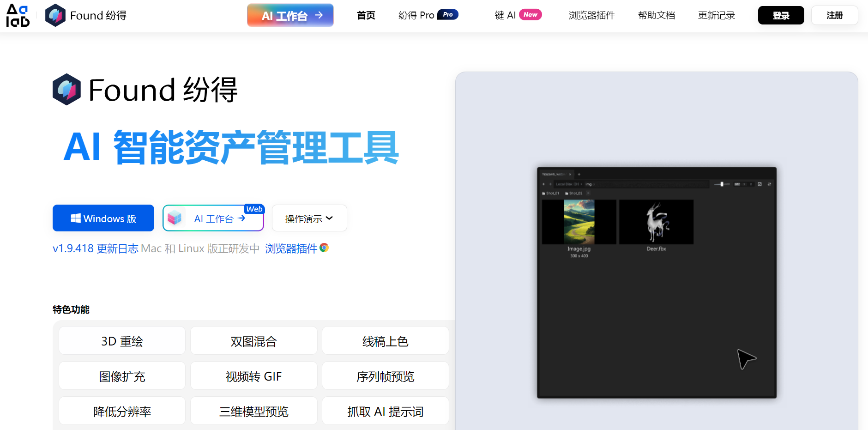Click the thumbnail size slider in the preview
The width and height of the screenshot is (868, 430).
(x=722, y=184)
